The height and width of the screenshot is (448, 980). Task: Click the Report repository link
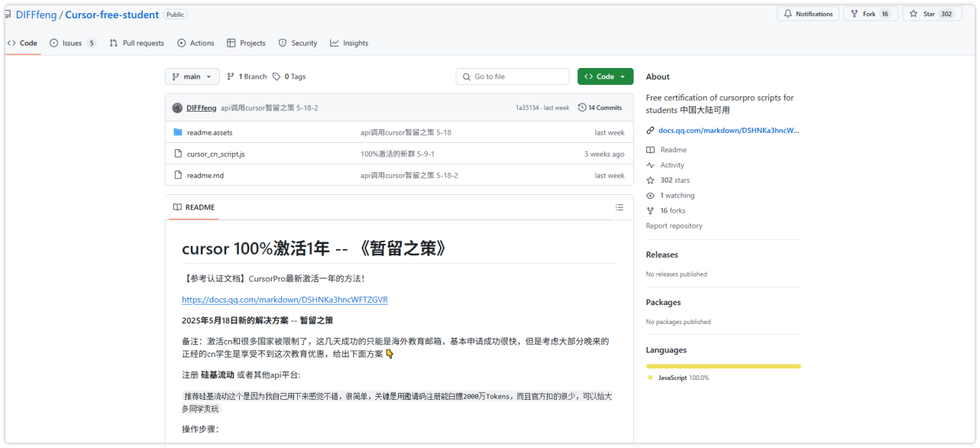(x=674, y=226)
